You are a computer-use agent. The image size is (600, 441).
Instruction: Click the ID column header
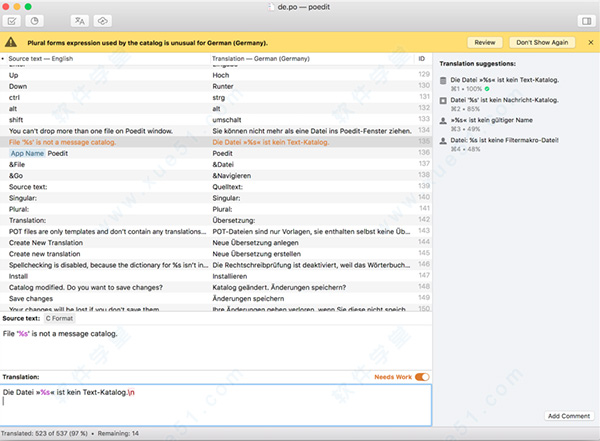(421, 59)
